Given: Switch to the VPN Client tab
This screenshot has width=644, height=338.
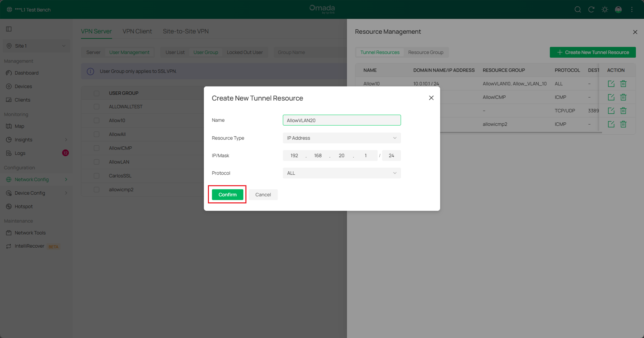Looking at the screenshot, I should pyautogui.click(x=137, y=31).
